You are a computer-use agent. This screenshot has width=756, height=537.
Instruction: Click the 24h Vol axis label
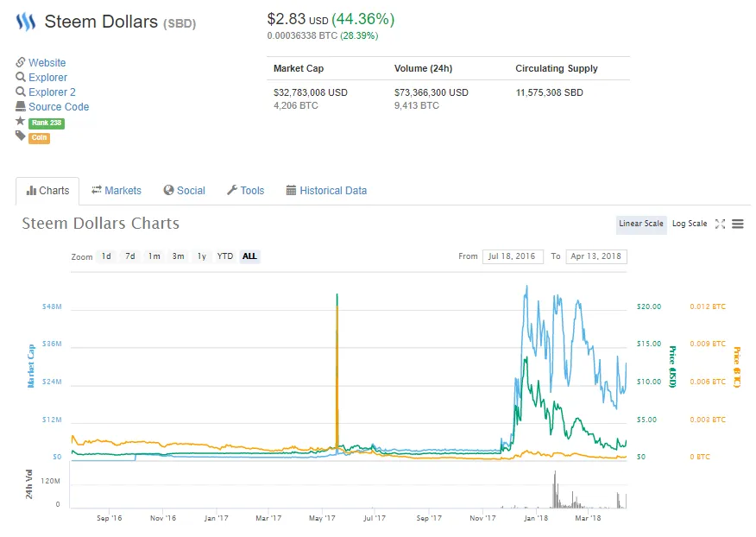(x=29, y=484)
